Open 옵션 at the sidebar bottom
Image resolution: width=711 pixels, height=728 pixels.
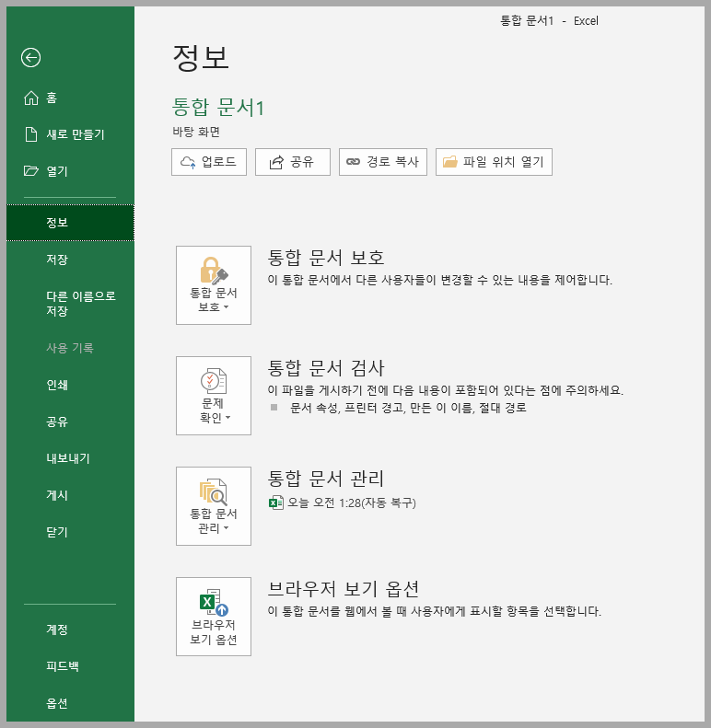(70, 703)
